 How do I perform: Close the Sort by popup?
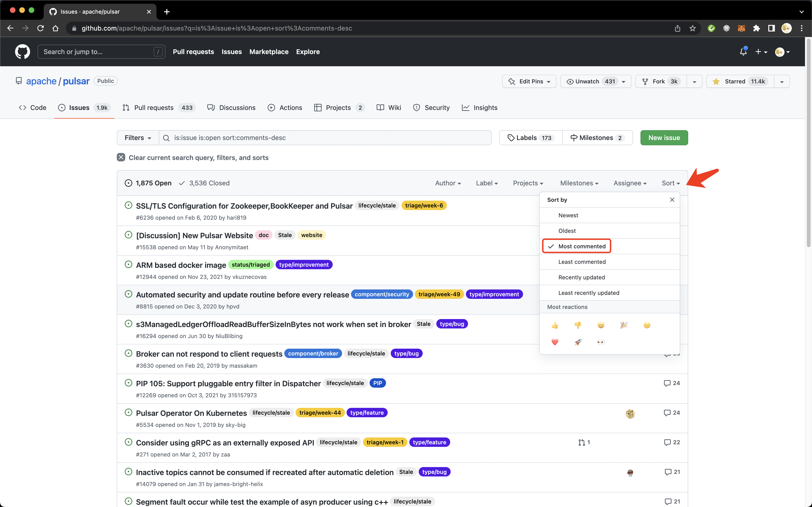coord(672,199)
